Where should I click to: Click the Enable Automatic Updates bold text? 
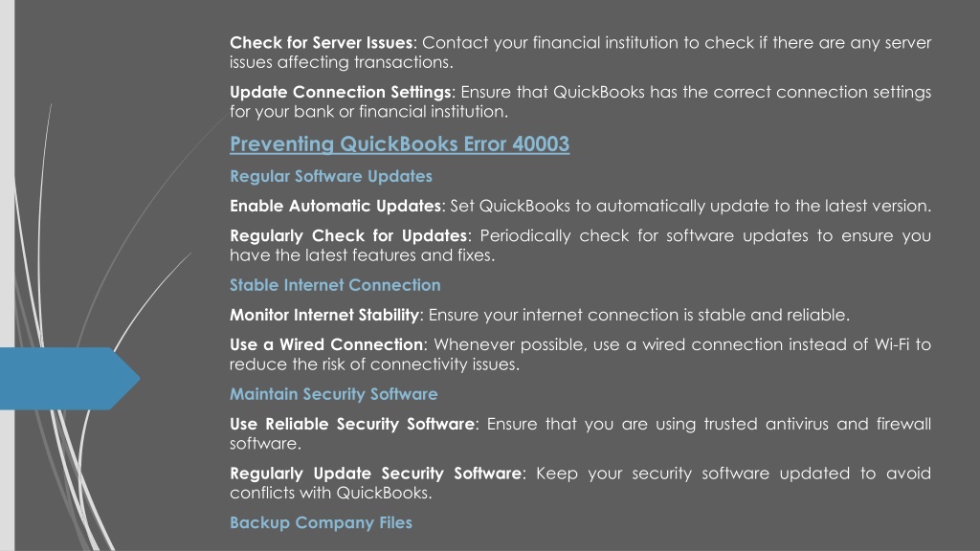point(336,206)
